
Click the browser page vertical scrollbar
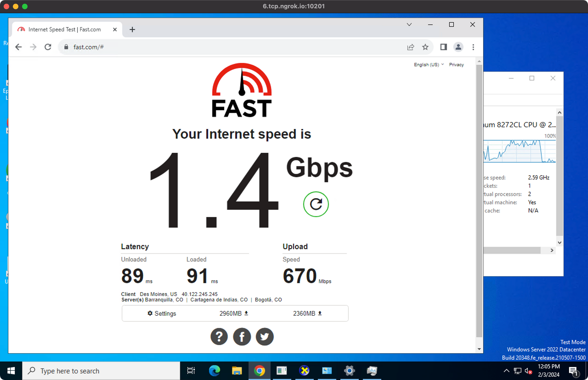[479, 201]
